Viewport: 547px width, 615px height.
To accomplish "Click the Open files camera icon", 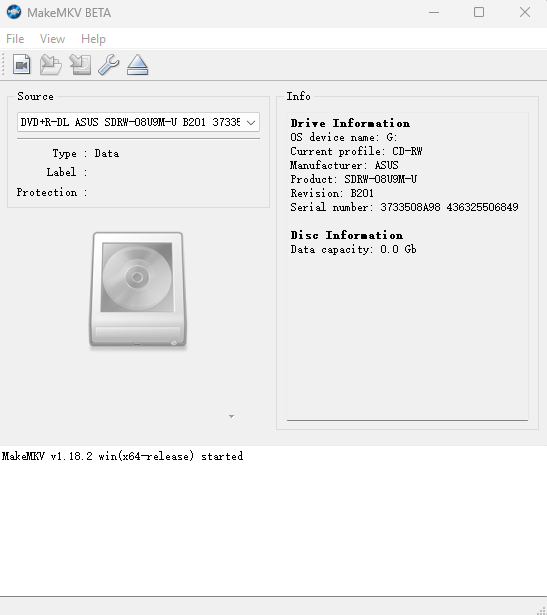I will click(22, 65).
